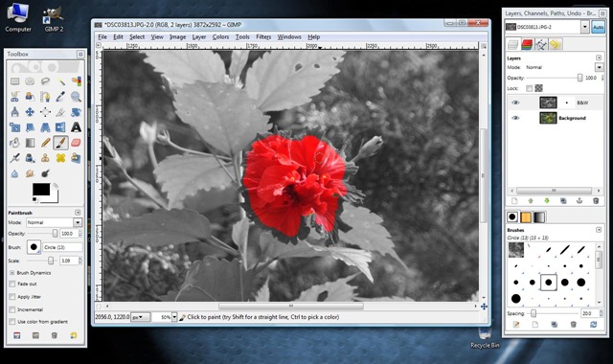Screen dimensions: 613x364
Task: Open Layers panel configuration menu arrow
Action: tap(599, 57)
